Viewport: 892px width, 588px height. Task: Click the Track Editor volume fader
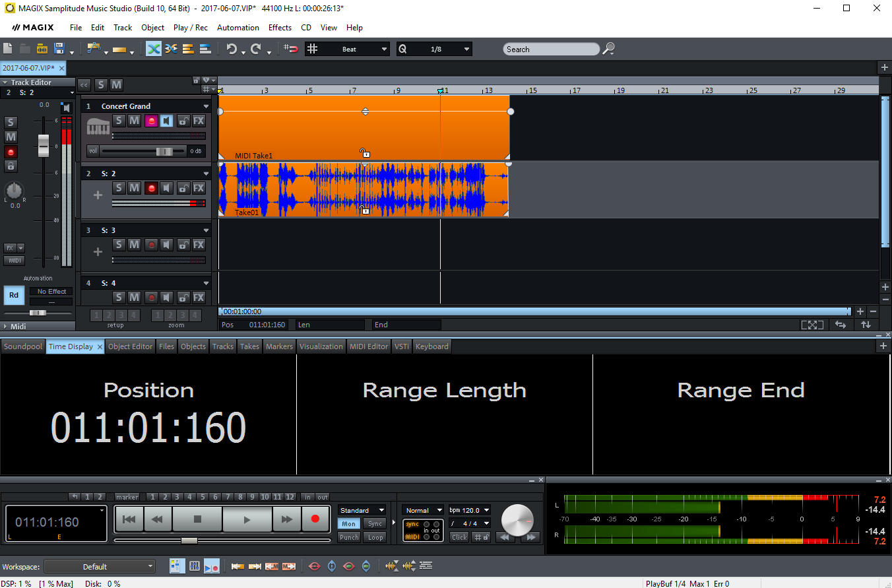(44, 145)
